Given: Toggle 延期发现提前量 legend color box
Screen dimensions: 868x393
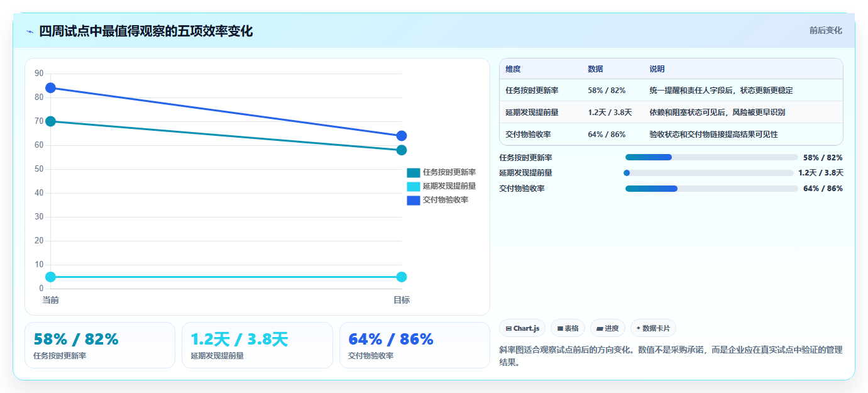Looking at the screenshot, I should click(413, 186).
